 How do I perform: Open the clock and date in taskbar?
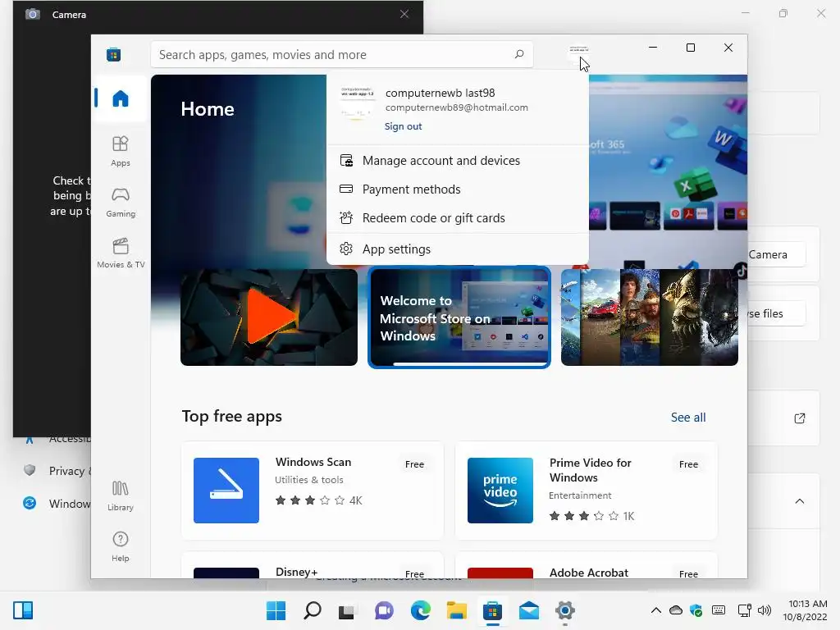(x=805, y=610)
